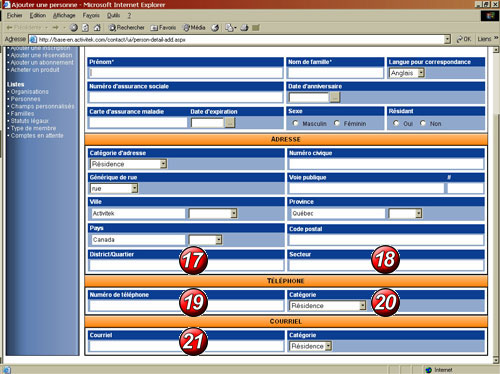
Task: Click the Forward arrow icon
Action: pos(55,28)
